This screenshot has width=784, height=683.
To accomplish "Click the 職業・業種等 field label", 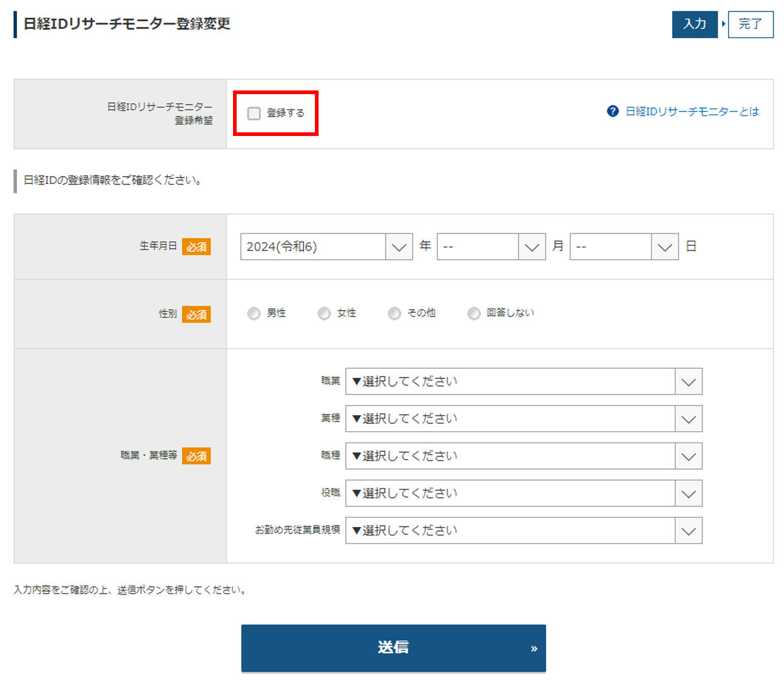I will click(149, 455).
